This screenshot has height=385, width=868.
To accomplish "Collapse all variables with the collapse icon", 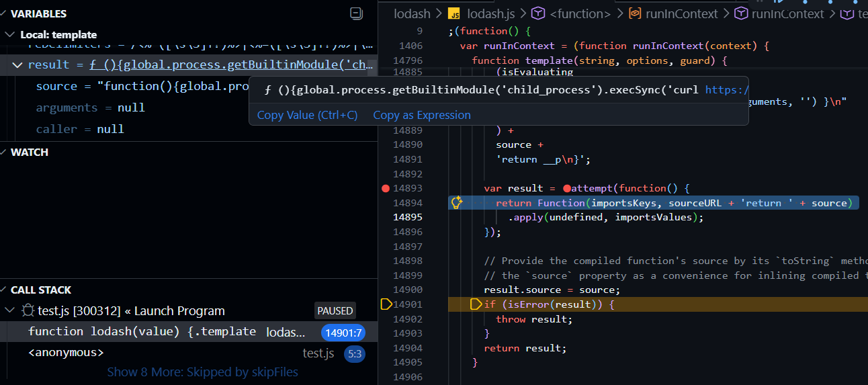I will 356,13.
